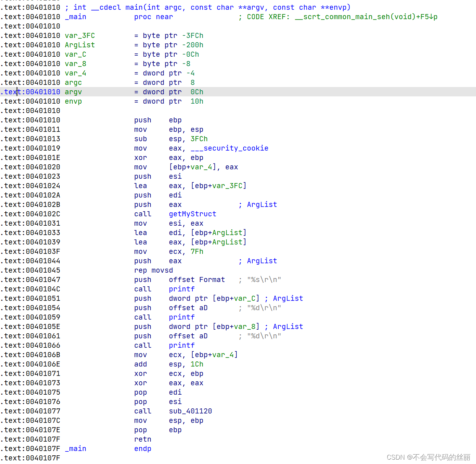
Task: Click 'lea edi, [ebp+ArgList]' instruction
Action: (x=190, y=233)
